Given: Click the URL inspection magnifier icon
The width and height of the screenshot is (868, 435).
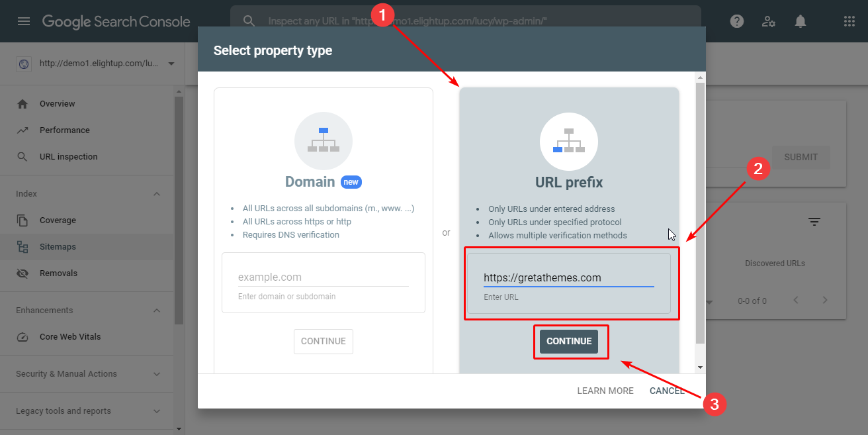Looking at the screenshot, I should [22, 157].
